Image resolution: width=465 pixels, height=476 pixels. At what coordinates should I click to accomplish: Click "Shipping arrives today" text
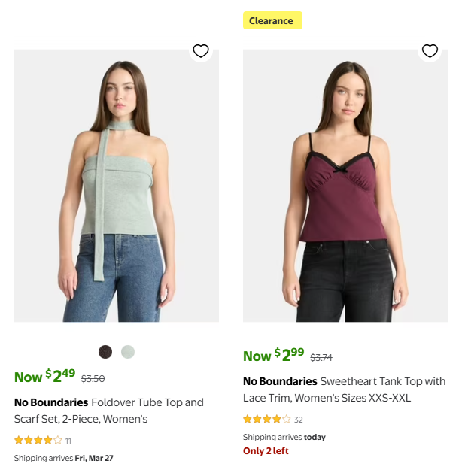[x=284, y=437]
